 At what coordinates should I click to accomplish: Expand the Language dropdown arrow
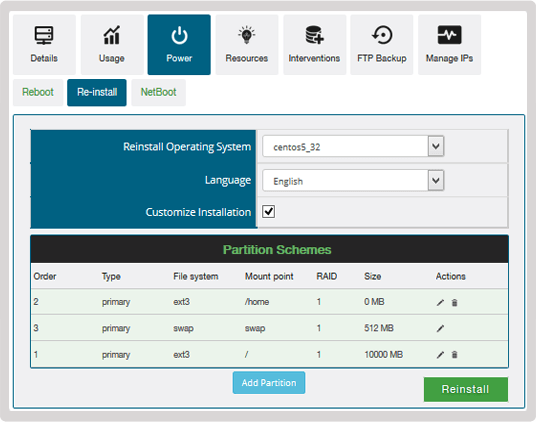click(436, 180)
